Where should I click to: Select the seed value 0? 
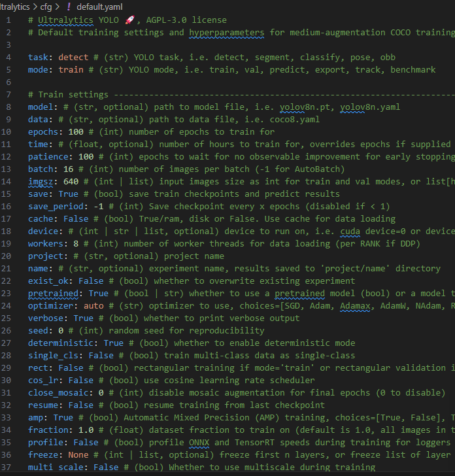[61, 331]
